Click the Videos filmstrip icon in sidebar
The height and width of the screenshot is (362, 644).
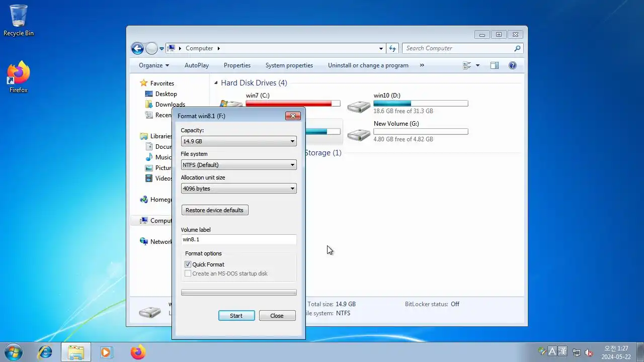149,178
